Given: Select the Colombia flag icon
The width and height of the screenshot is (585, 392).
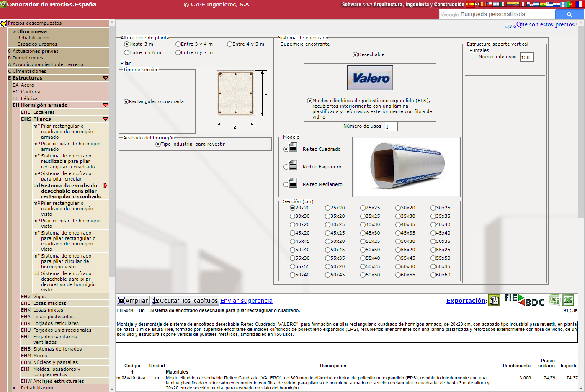Looking at the screenshot, I should (x=510, y=4).
